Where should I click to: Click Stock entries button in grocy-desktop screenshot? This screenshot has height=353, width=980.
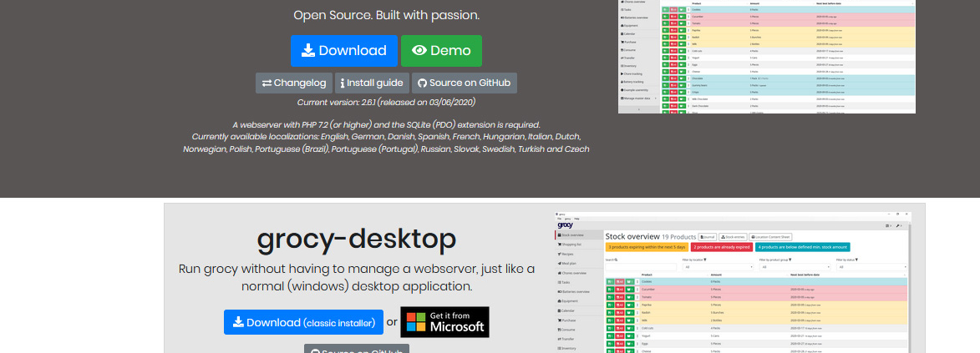[x=734, y=237]
